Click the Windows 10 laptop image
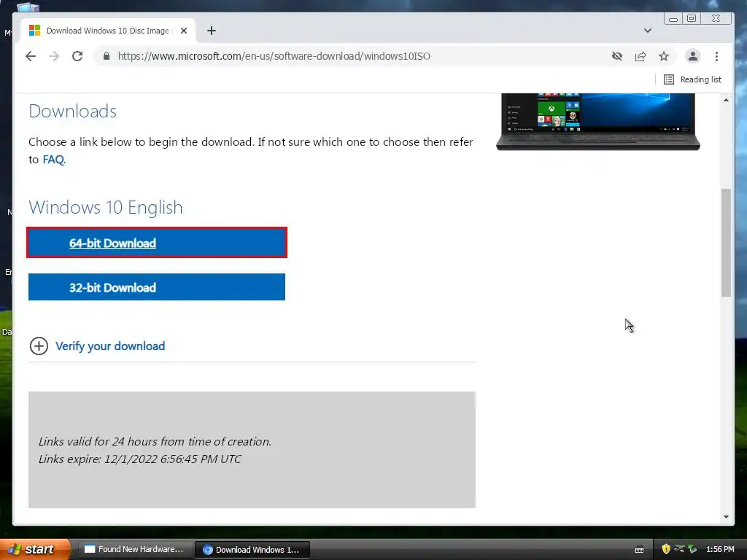This screenshot has height=560, width=747. click(x=598, y=122)
